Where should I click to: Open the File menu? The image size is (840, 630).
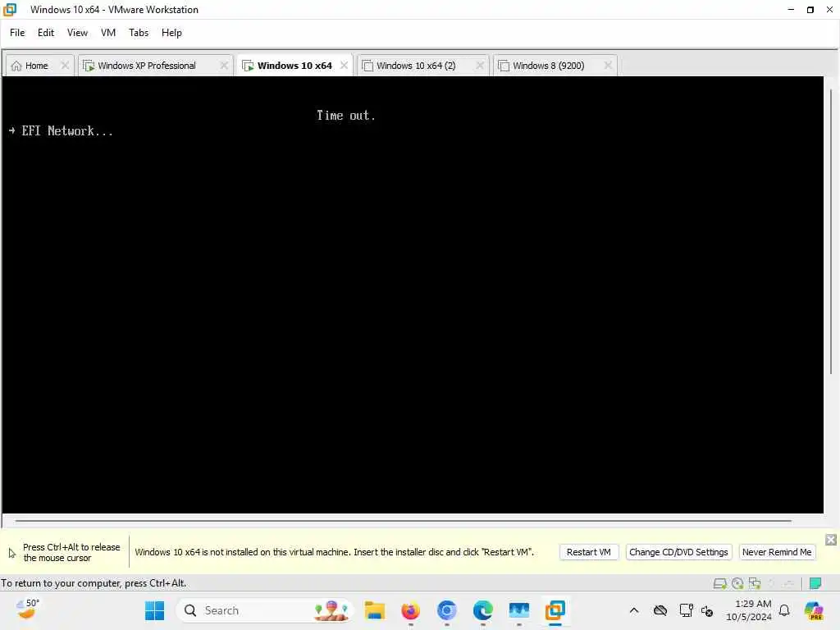(17, 33)
